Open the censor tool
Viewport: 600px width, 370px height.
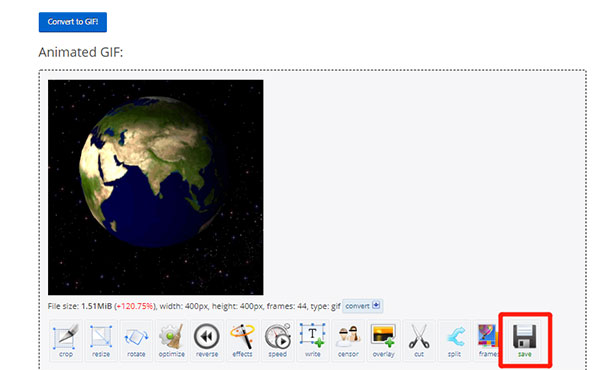point(348,340)
